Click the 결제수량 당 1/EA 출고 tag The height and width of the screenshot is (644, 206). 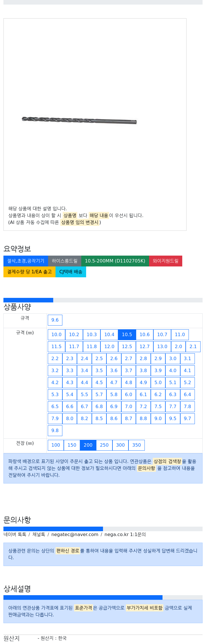pos(29,272)
